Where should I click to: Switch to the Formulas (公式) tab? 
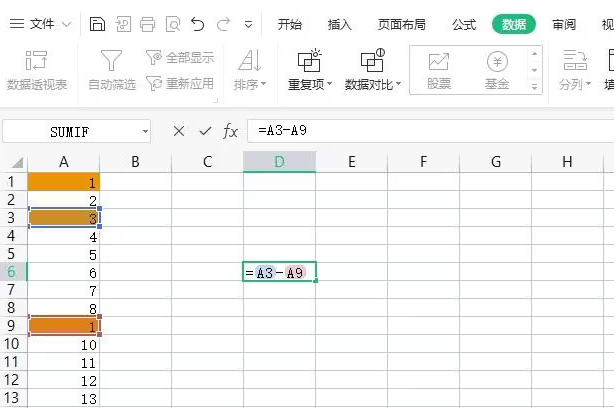(x=464, y=24)
